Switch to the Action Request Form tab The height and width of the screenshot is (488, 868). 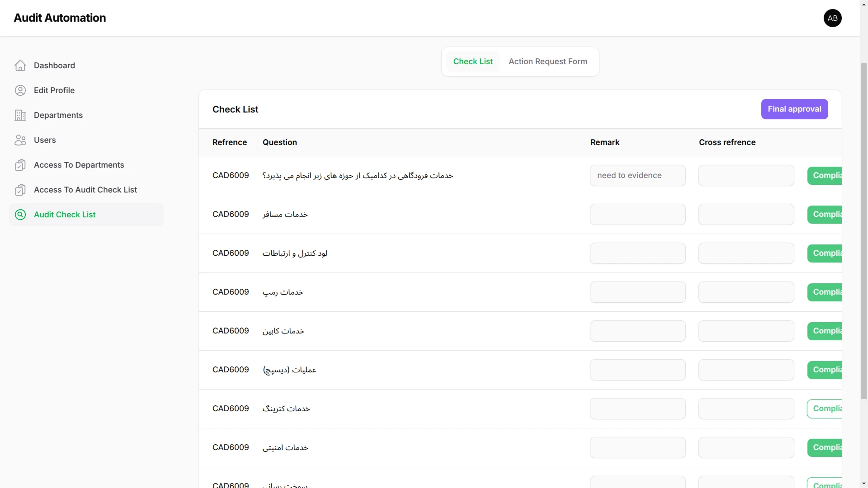point(547,61)
